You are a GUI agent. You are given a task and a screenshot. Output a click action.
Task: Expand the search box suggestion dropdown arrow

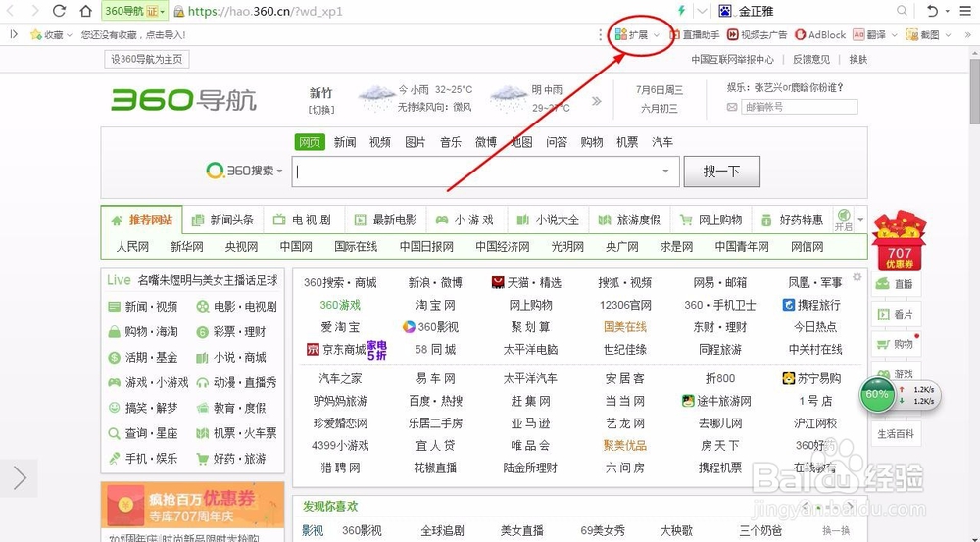tap(665, 172)
